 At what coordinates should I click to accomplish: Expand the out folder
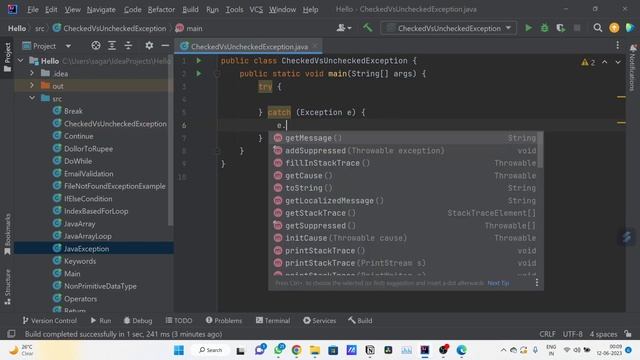[x=32, y=86]
